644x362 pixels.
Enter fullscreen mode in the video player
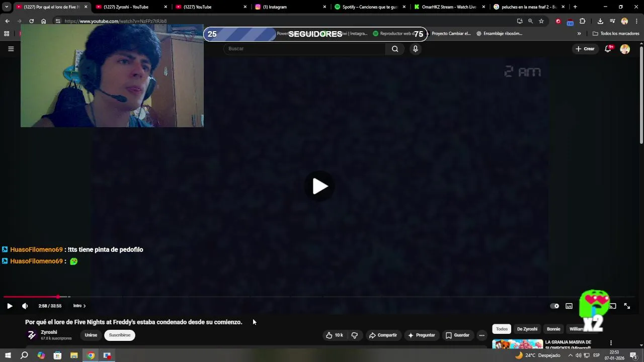(627, 306)
